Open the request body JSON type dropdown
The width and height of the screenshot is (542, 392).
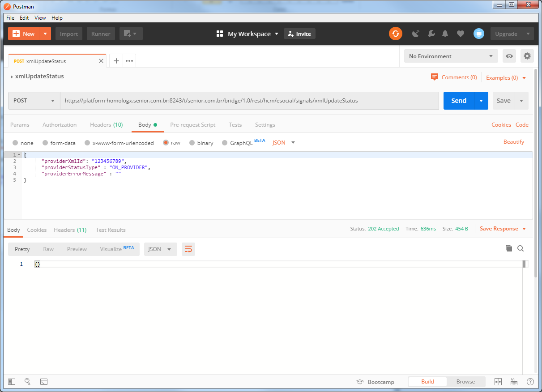pos(284,142)
